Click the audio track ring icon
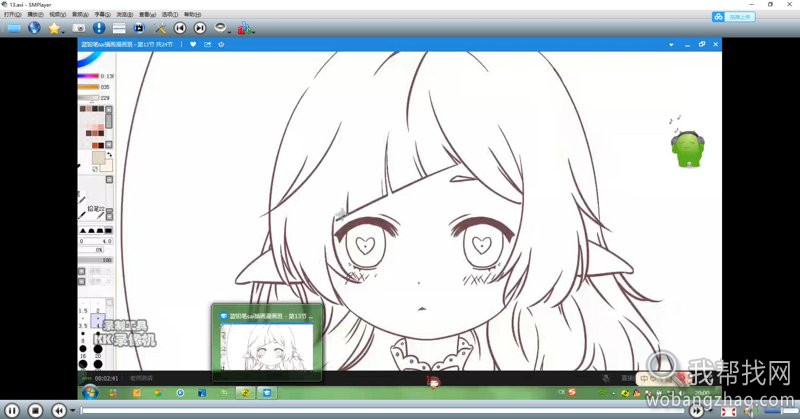Viewport: 800px width, 419px height. point(220,27)
